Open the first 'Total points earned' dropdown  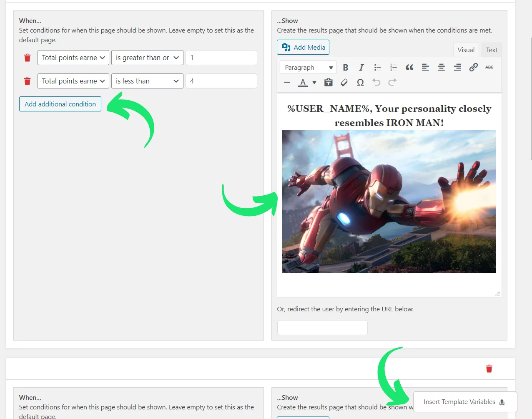[x=73, y=58]
